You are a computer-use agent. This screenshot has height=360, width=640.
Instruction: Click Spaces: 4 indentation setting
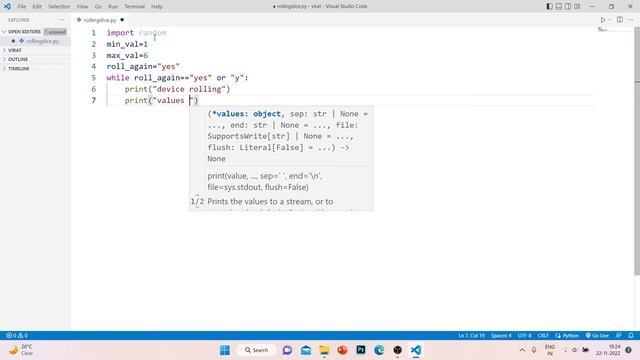pos(501,336)
